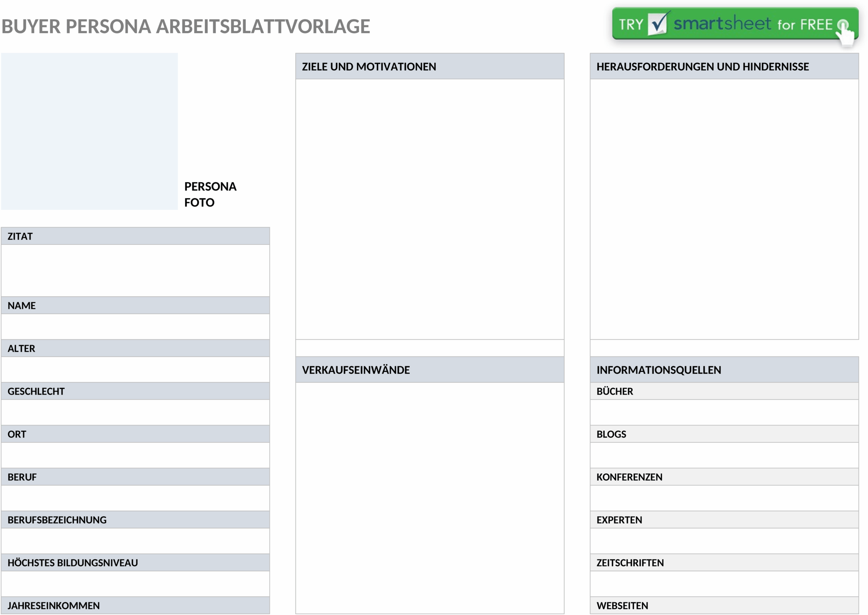Image resolution: width=868 pixels, height=615 pixels.
Task: Select the KONFERENZEN subheader cell
Action: tap(724, 477)
